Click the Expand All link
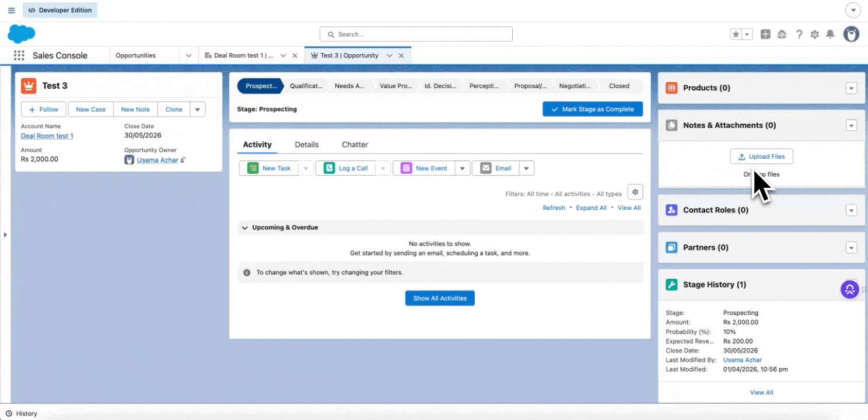Viewport: 868px width, 420px height. (x=591, y=208)
